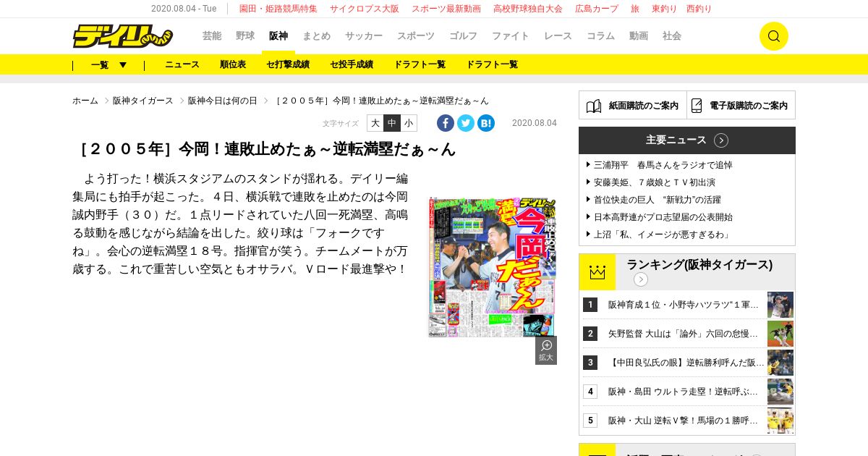This screenshot has height=456, width=868.
Task: Open 高校野球独自大会 top link
Action: point(528,9)
